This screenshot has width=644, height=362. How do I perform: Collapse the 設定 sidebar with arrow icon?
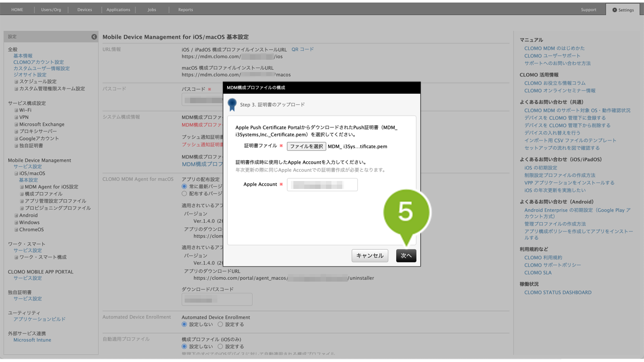94,37
